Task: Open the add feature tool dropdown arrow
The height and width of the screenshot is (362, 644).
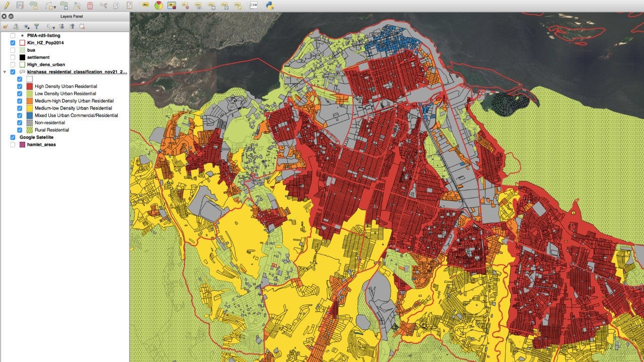Action: [54, 7]
